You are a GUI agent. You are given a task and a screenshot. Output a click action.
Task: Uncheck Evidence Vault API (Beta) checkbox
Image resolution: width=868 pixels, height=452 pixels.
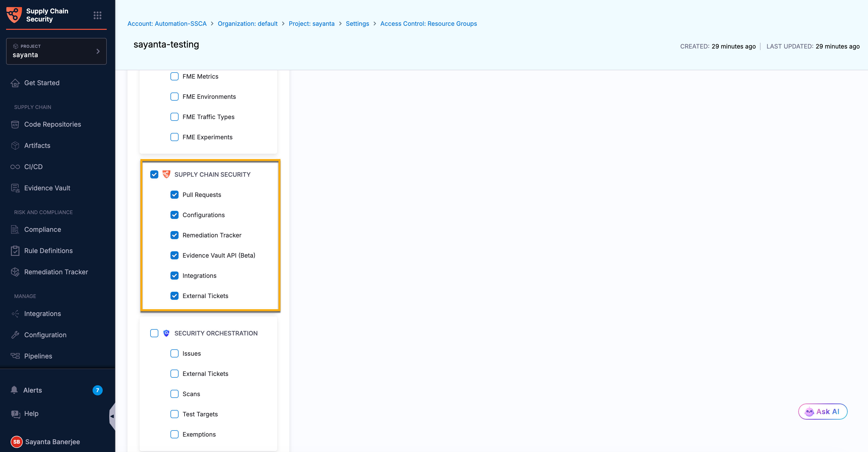pos(175,255)
